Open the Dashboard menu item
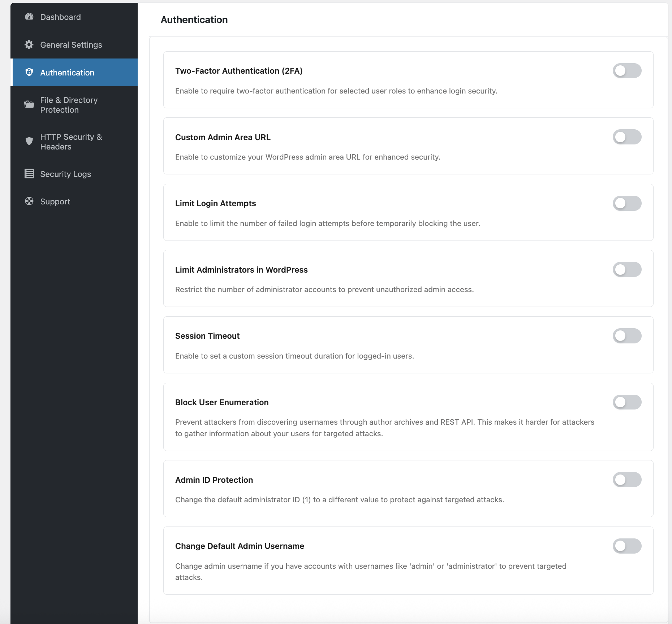 [x=60, y=17]
